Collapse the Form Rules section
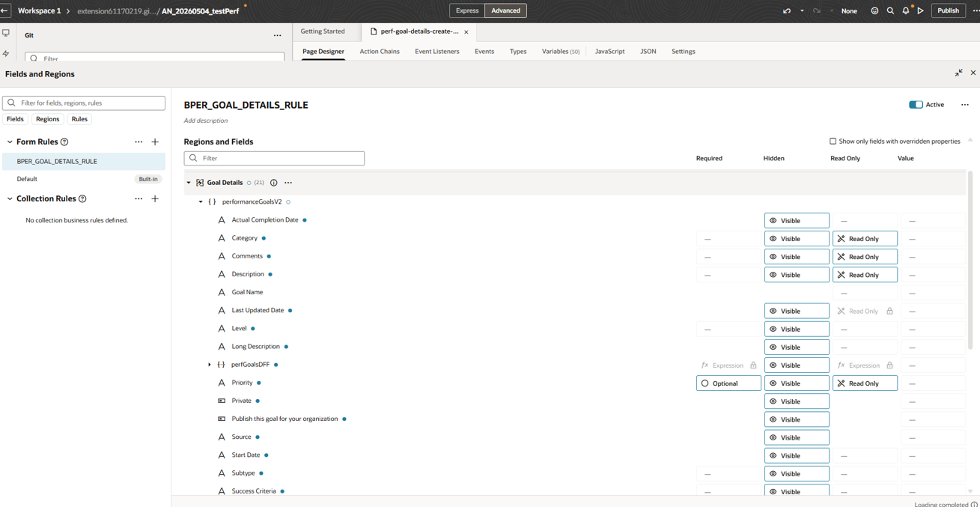Screen dimensions: 980x507 [x=10, y=142]
